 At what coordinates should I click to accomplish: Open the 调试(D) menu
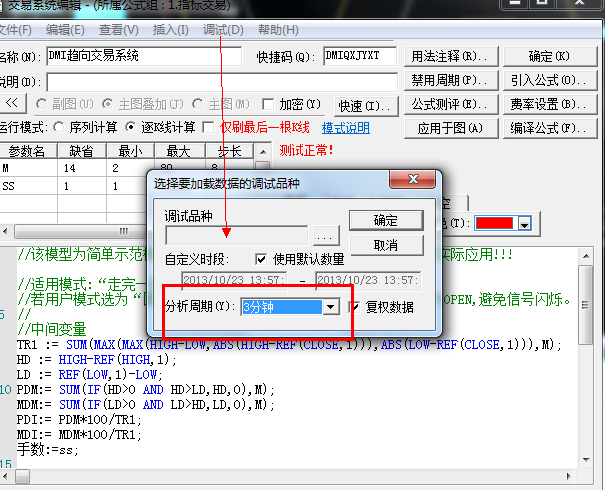click(222, 30)
